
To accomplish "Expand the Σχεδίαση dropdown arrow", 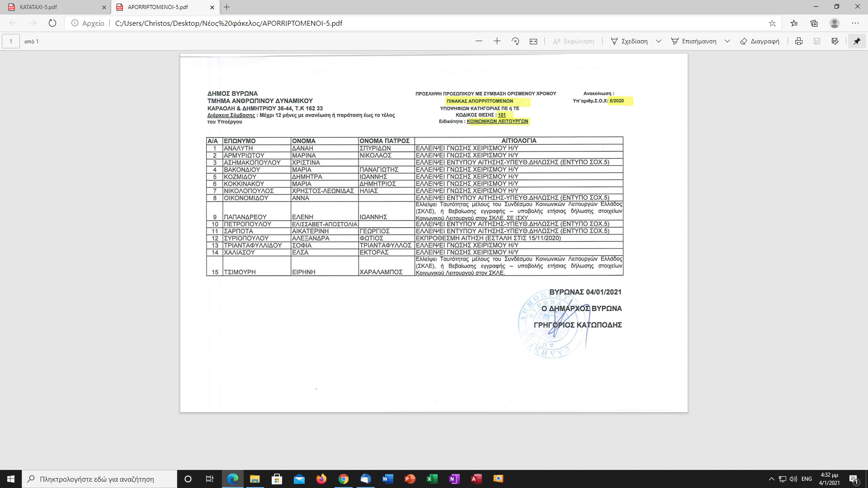I will [x=659, y=41].
